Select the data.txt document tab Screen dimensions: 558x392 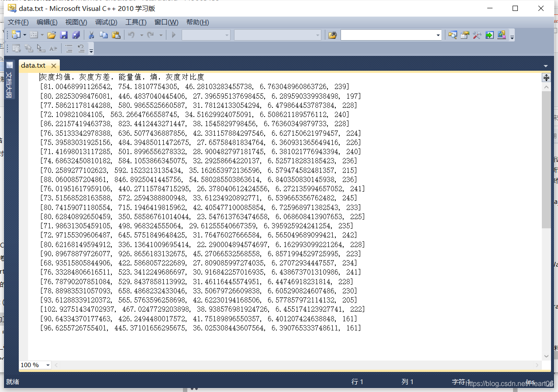pyautogui.click(x=33, y=65)
